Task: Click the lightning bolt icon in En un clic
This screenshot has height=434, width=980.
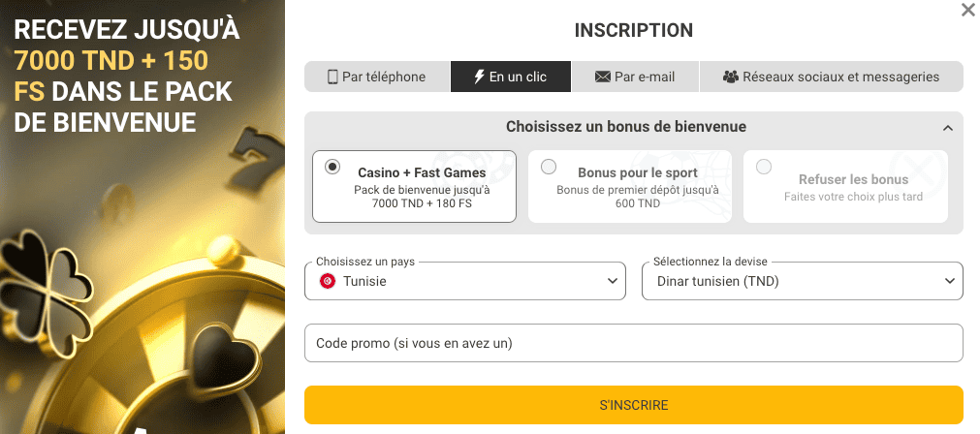Action: 480,77
